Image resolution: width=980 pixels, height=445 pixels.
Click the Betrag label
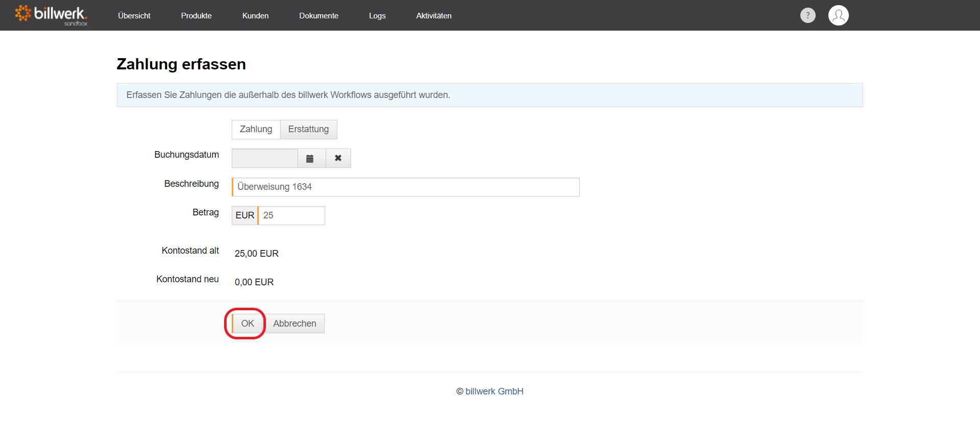pos(206,212)
